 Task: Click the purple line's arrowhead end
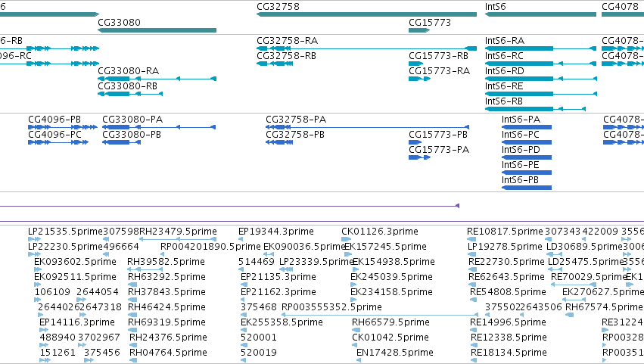(x=457, y=206)
